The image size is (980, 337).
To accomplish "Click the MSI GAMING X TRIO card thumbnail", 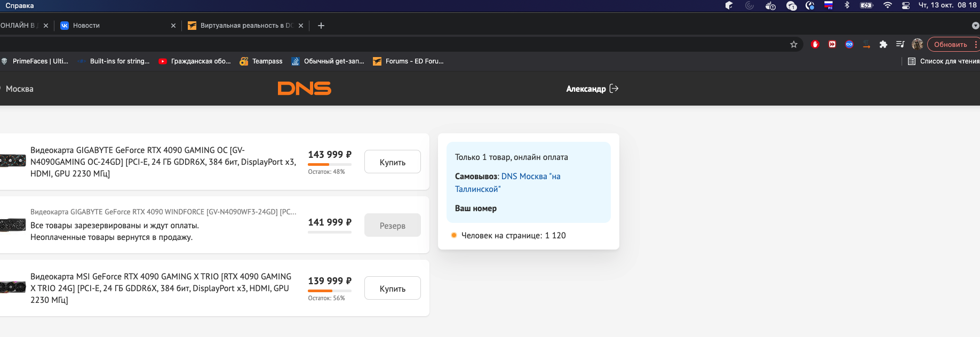I will pos(13,287).
